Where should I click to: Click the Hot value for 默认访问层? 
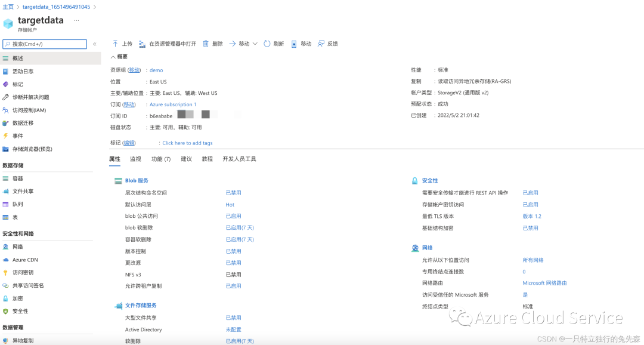click(230, 205)
